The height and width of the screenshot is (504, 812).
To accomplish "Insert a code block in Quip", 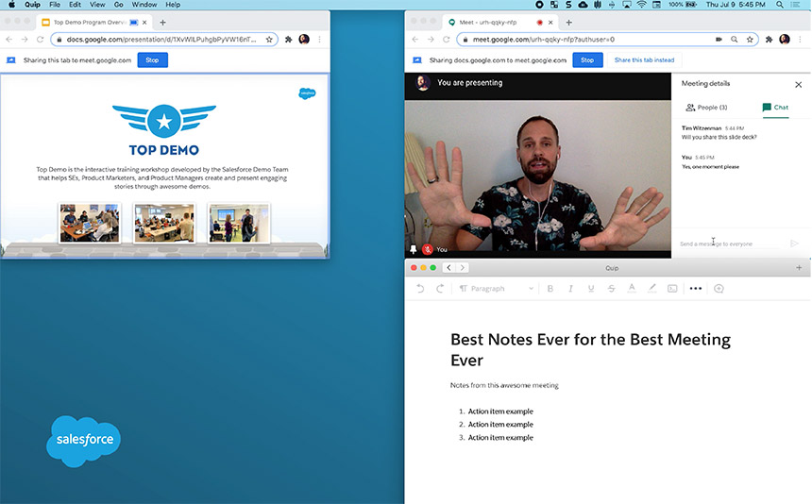I will click(672, 289).
